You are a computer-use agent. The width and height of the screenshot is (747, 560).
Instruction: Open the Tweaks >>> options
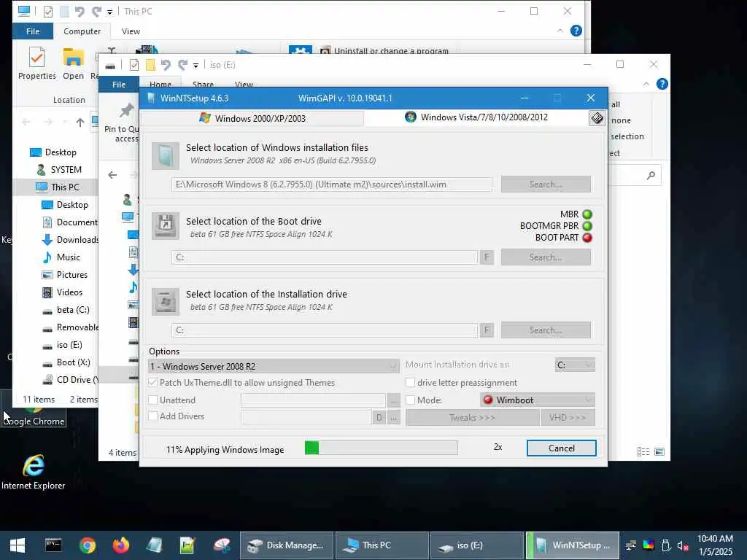(x=472, y=418)
